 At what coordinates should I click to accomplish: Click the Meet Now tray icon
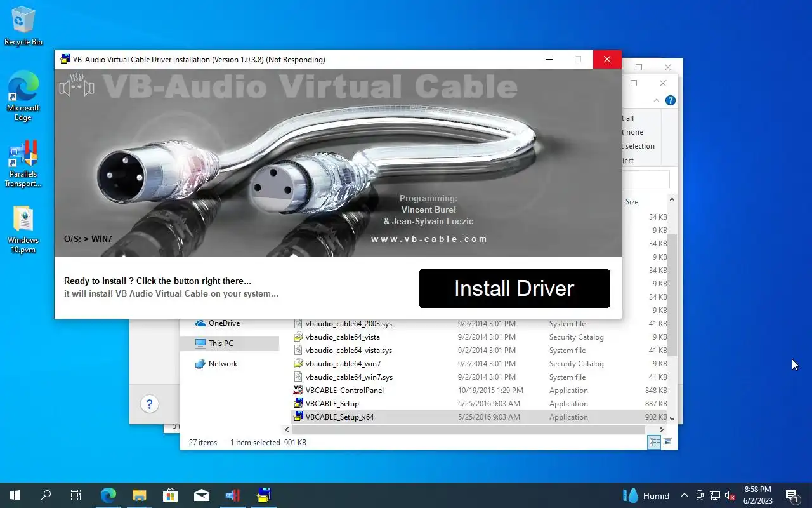tap(700, 496)
